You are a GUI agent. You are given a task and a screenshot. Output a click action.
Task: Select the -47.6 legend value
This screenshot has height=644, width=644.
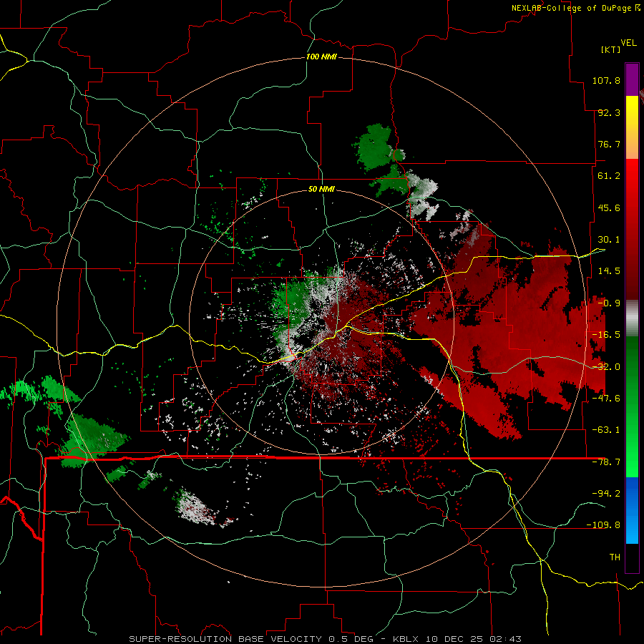coord(606,399)
